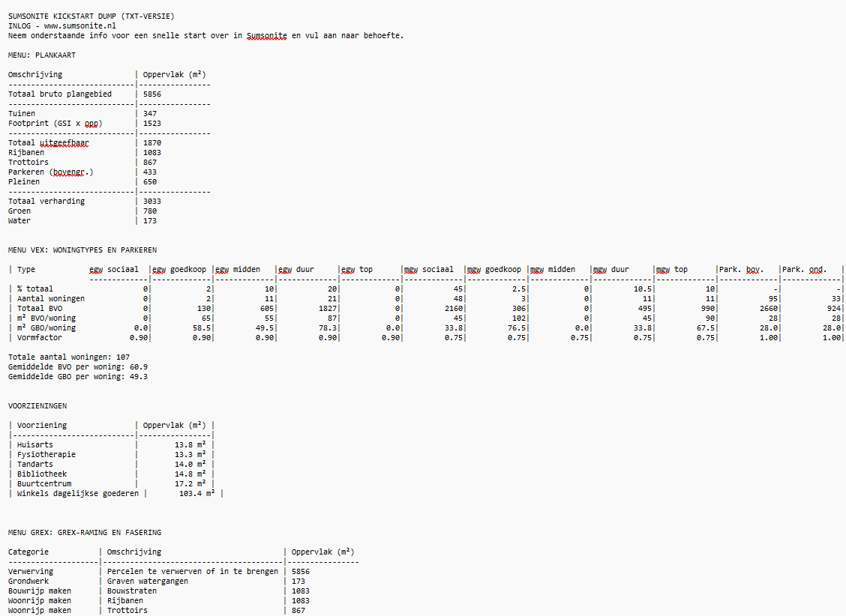Click the Parkeren (bovengr.) row label
Image resolution: width=846 pixels, height=616 pixels.
coord(50,172)
